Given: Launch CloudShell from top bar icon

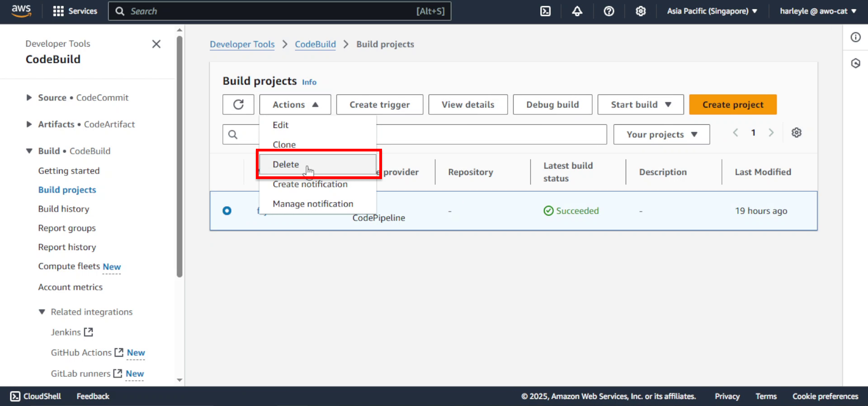Looking at the screenshot, I should [546, 11].
